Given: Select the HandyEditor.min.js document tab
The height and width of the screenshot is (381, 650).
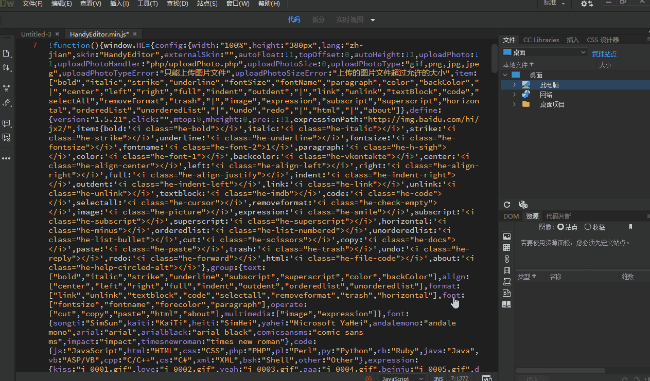Looking at the screenshot, I should pos(99,34).
